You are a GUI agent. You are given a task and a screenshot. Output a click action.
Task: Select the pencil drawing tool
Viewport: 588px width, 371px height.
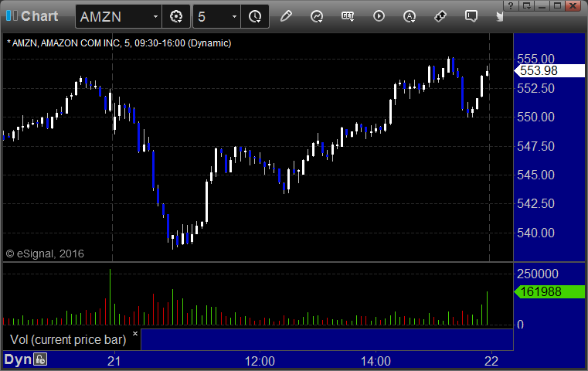[286, 16]
